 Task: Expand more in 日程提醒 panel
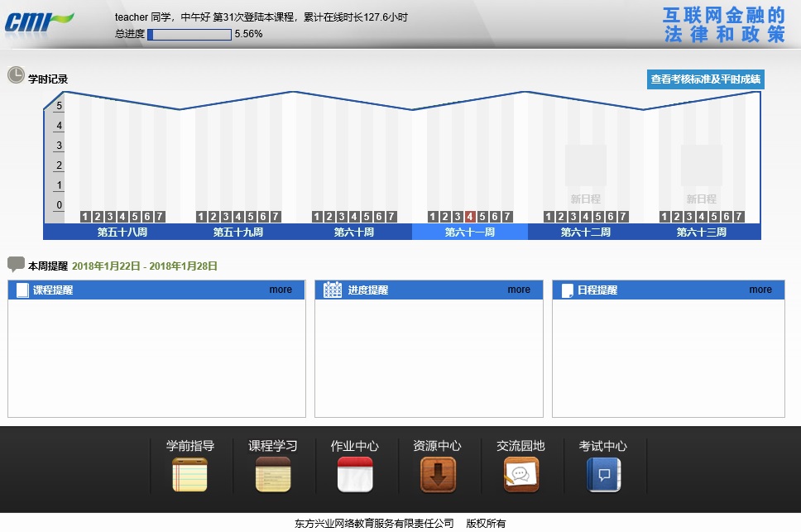pos(760,290)
